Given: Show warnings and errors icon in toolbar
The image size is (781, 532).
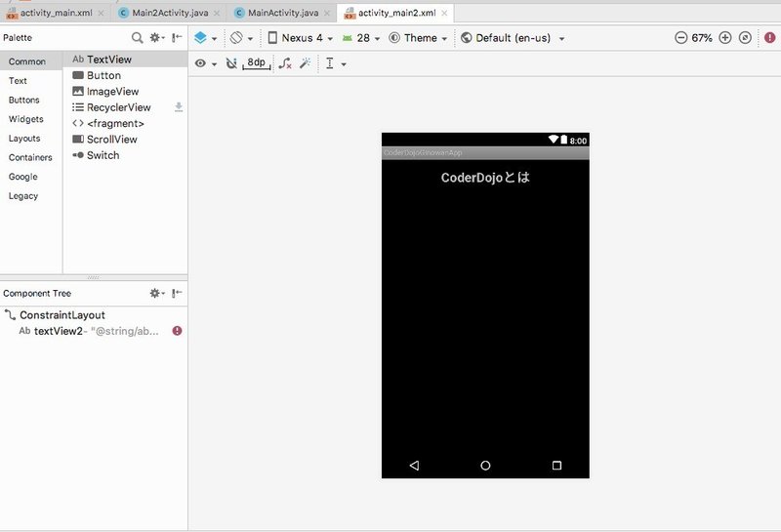Looking at the screenshot, I should pos(769,37).
